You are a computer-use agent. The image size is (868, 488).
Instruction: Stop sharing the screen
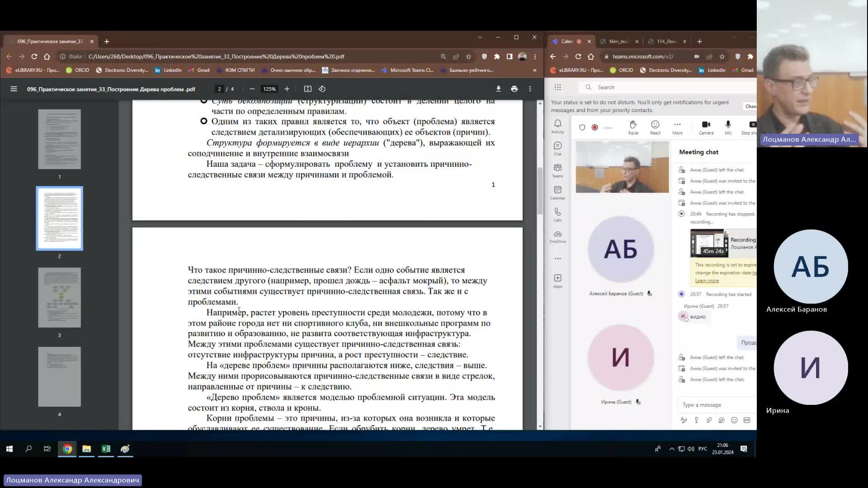[749, 127]
